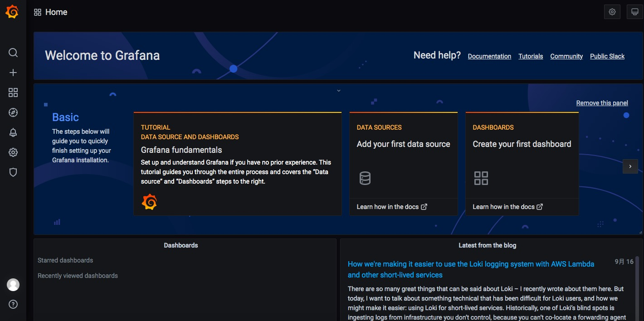The width and height of the screenshot is (644, 321).
Task: Open the Alerting bell icon
Action: pos(13,132)
